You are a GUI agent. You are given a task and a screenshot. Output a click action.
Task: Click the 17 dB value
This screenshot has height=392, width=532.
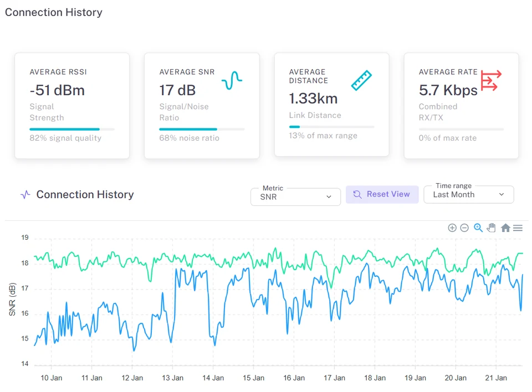coord(177,90)
